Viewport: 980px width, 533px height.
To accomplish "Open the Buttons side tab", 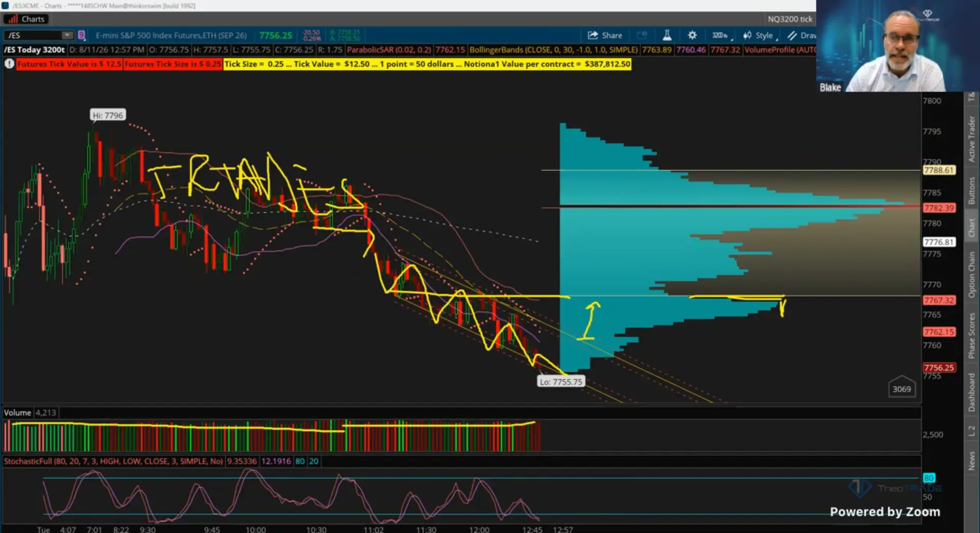I will pos(971,190).
